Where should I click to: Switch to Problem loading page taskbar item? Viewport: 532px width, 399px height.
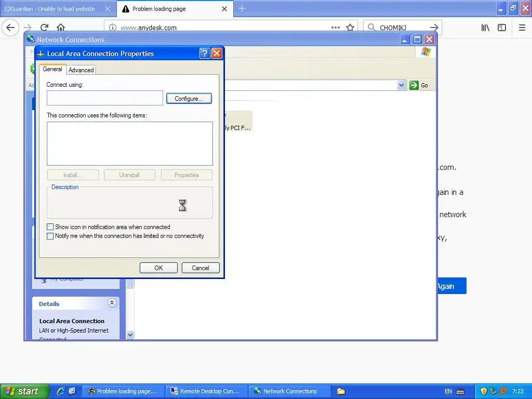pyautogui.click(x=124, y=391)
